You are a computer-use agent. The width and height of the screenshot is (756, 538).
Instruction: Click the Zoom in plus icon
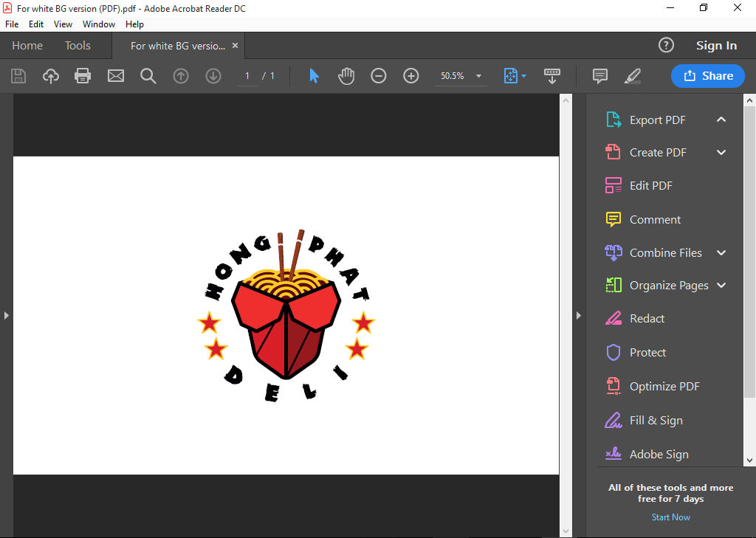[411, 76]
